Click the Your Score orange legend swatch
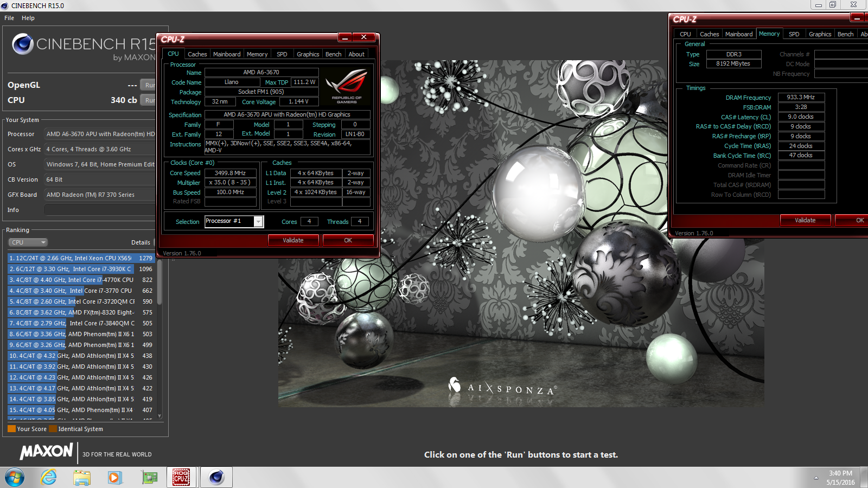This screenshot has height=488, width=868. [x=11, y=429]
